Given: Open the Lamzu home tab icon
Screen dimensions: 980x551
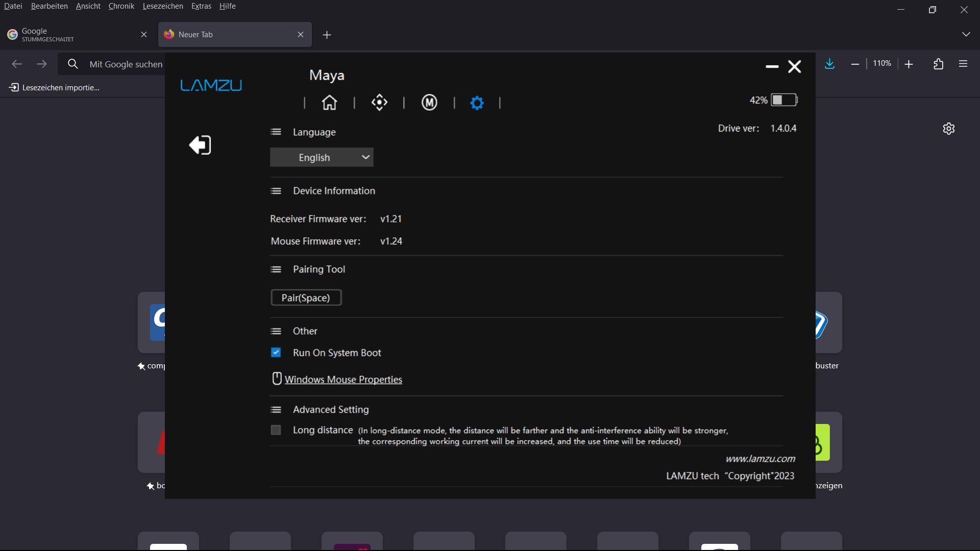Looking at the screenshot, I should click(329, 103).
